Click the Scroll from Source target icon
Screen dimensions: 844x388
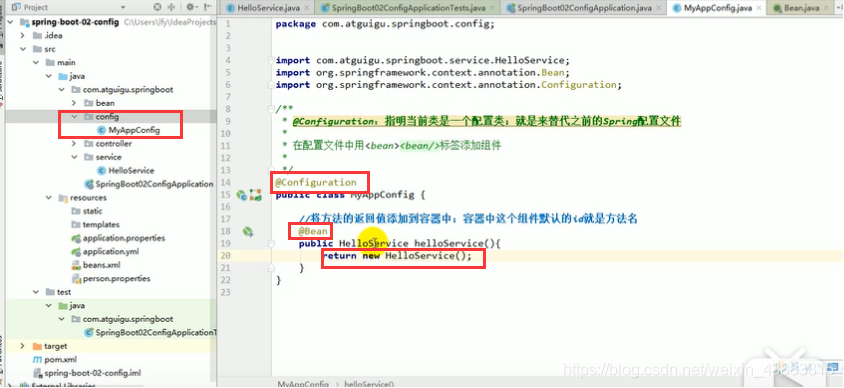pos(157,8)
